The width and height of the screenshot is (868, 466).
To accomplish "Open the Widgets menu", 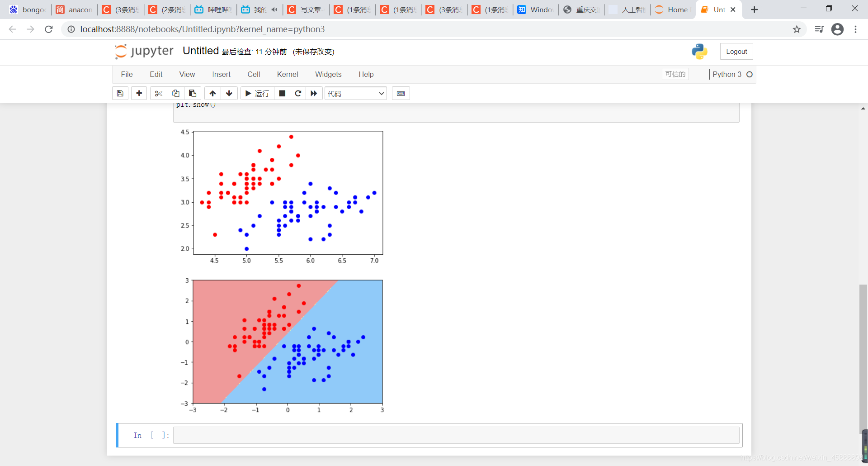I will (x=328, y=74).
